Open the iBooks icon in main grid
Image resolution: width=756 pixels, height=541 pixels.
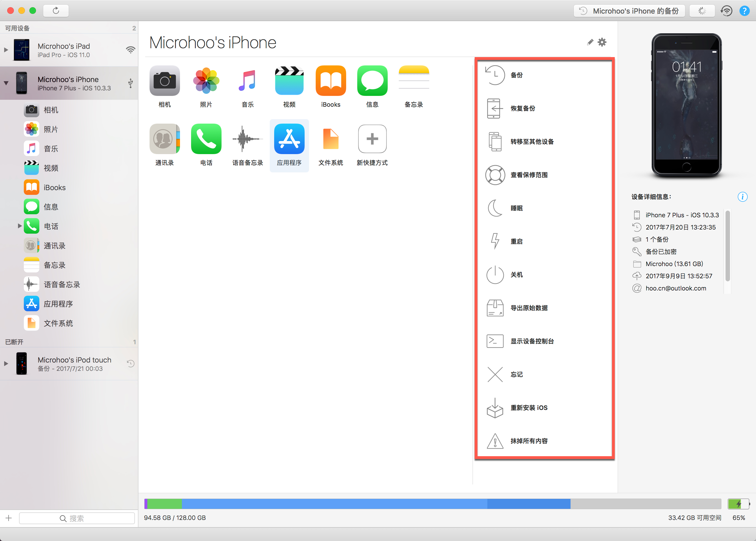[331, 81]
